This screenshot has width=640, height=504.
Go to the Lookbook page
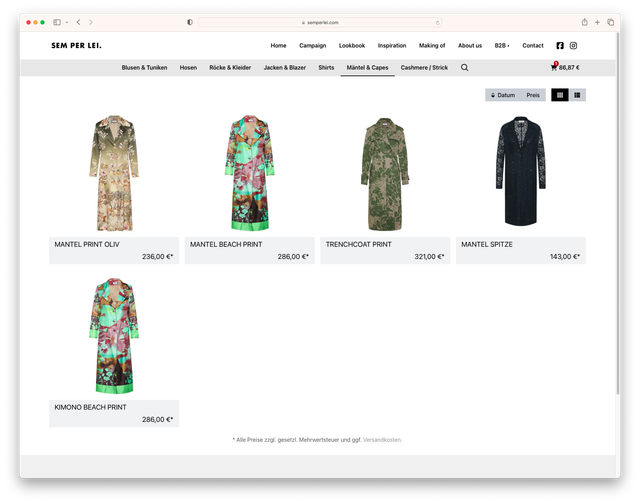(x=352, y=45)
